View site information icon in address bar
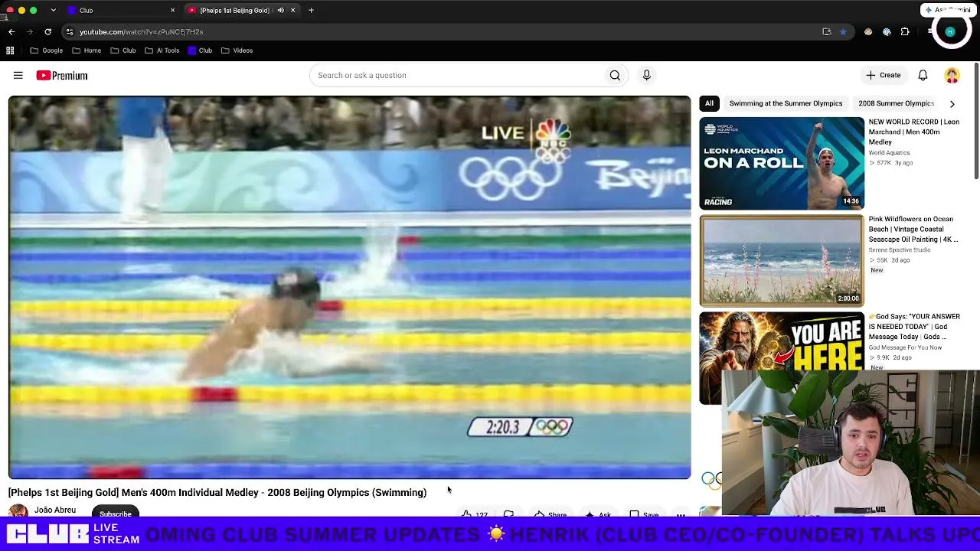Image resolution: width=980 pixels, height=551 pixels. 70,31
